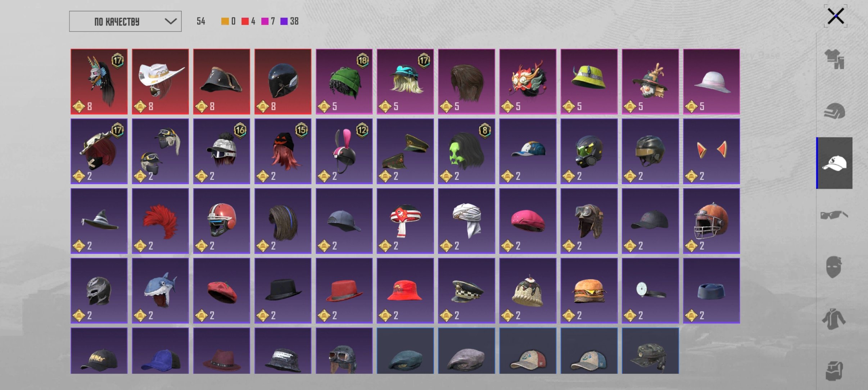Click the red quality counter swatch
This screenshot has width=868, height=390.
tap(245, 21)
